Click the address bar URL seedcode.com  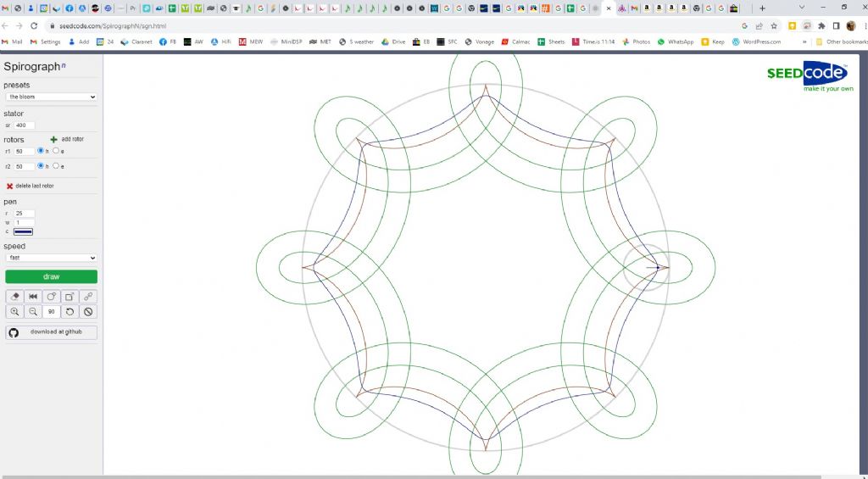[x=113, y=26]
